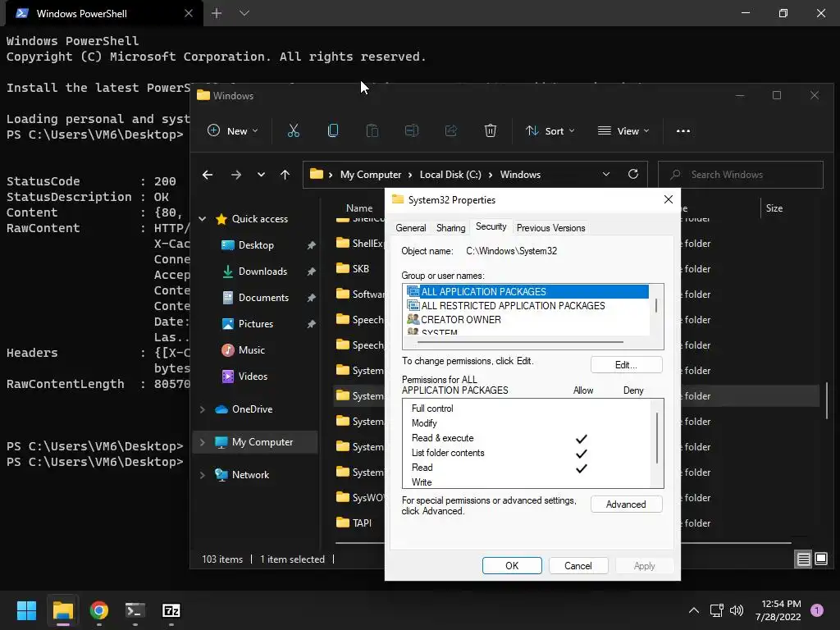This screenshot has height=630, width=840.
Task: Click the network icon in system tray
Action: click(716, 610)
